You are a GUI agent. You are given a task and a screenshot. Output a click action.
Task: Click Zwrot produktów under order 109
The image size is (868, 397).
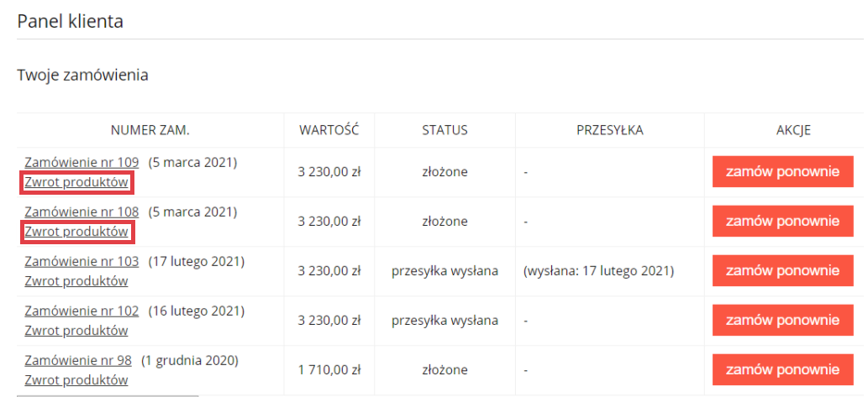coord(76,182)
